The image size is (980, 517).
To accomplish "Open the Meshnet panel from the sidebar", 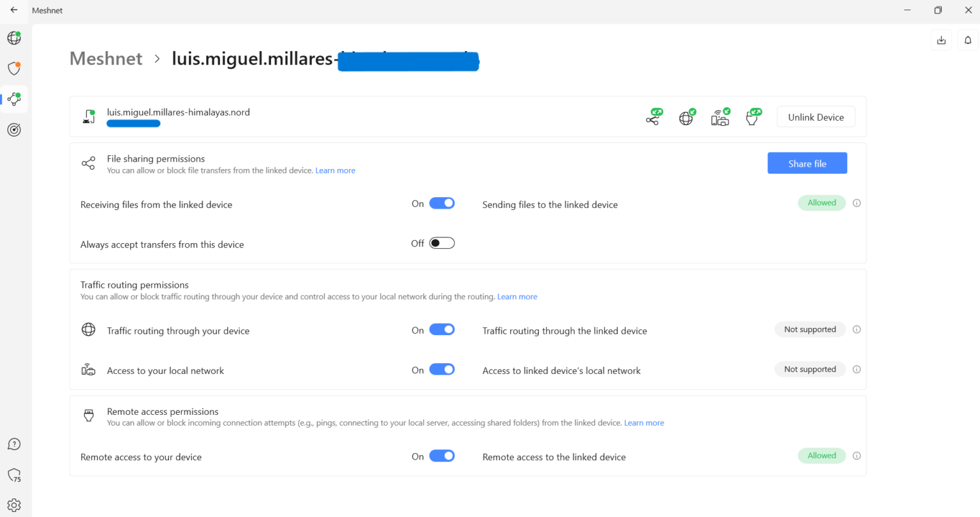I will point(13,99).
